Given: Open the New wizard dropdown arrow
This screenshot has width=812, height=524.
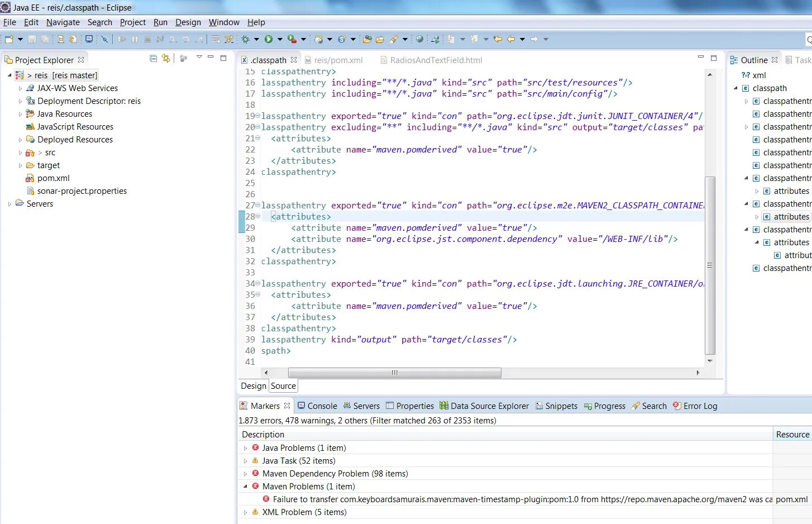Looking at the screenshot, I should point(20,39).
